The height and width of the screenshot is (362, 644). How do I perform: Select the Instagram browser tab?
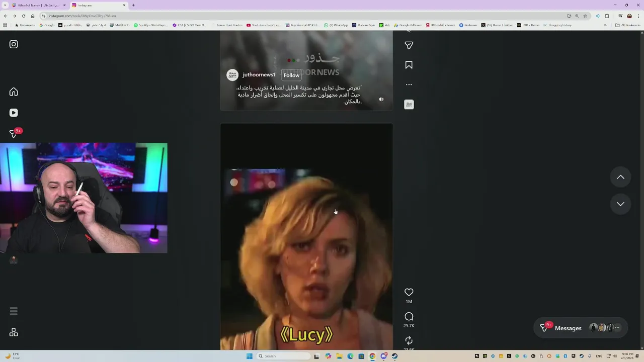(98, 5)
